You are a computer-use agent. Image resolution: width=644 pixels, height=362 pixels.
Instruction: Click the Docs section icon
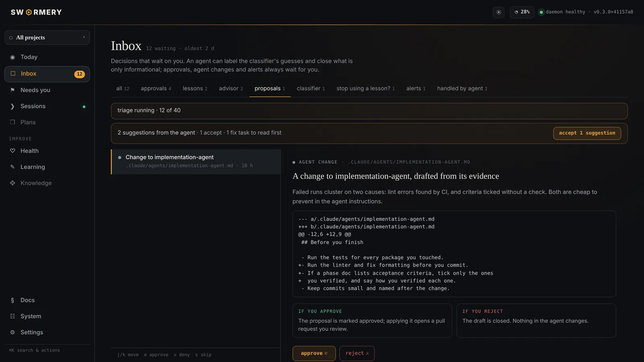coord(12,300)
